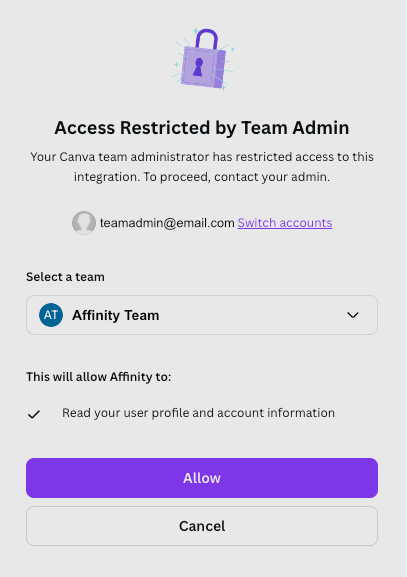Click the To proceed, contact your admin text
This screenshot has width=407, height=577.
click(236, 177)
